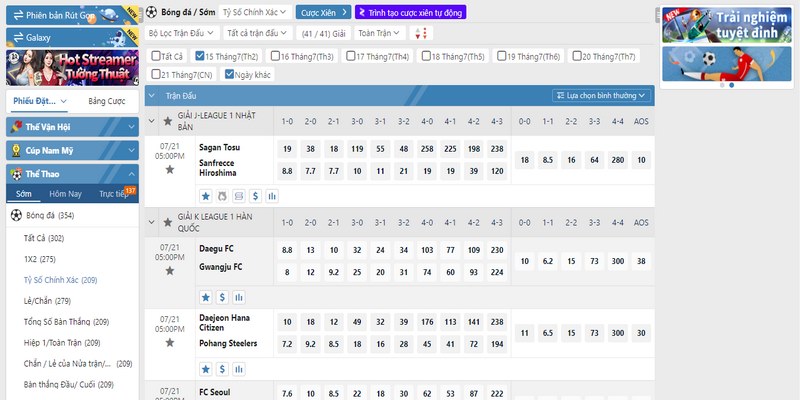Click the dollar icon under Daegu FC match
The width and height of the screenshot is (800, 400).
click(221, 297)
